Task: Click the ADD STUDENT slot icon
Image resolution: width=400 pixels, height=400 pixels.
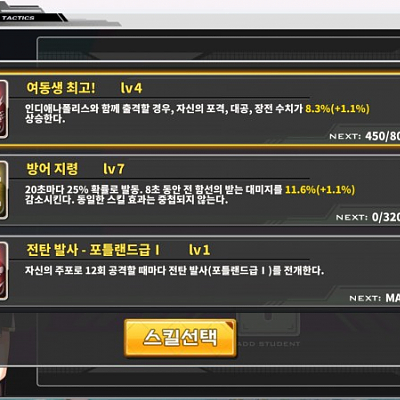Action: tap(270, 328)
